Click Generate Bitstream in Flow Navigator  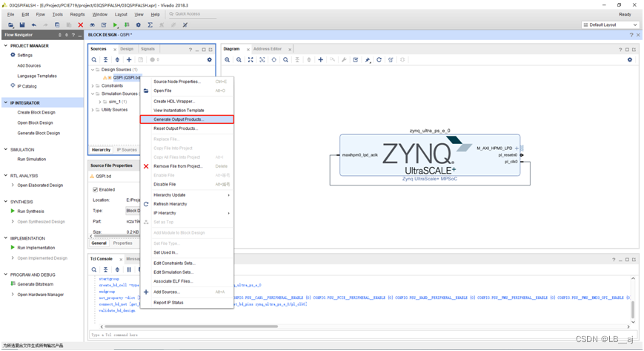tap(35, 284)
